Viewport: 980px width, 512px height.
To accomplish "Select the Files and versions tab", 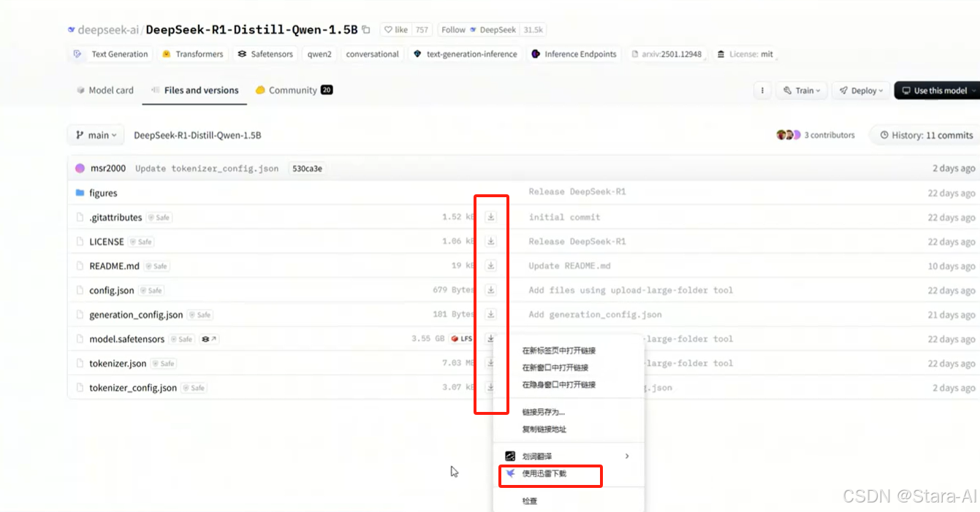I will coord(194,91).
